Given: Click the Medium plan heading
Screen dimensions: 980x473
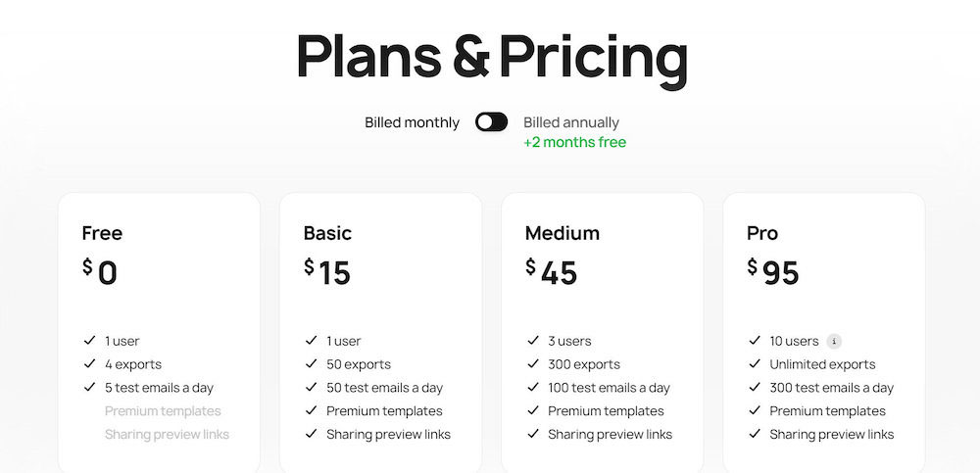Looking at the screenshot, I should pyautogui.click(x=562, y=233).
